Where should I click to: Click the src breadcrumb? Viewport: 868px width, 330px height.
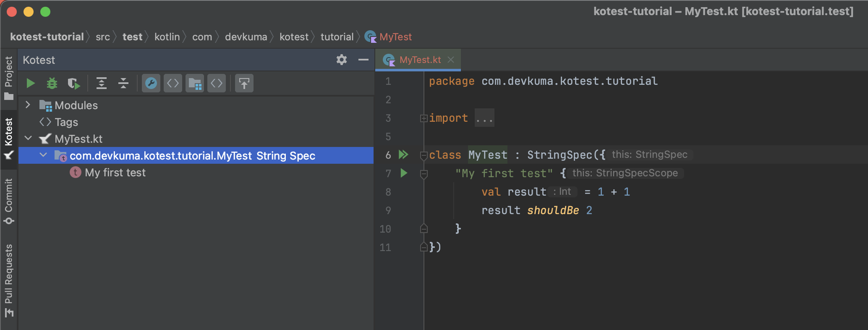pos(103,37)
